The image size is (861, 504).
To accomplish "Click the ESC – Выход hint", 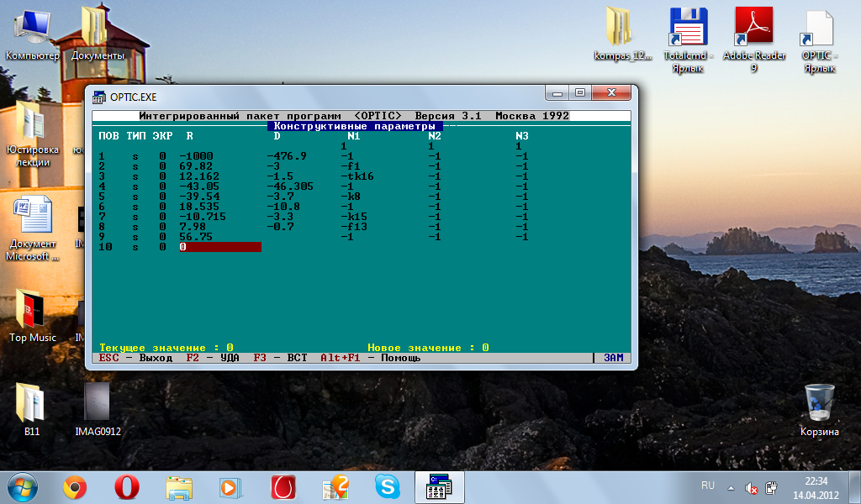I will (135, 358).
